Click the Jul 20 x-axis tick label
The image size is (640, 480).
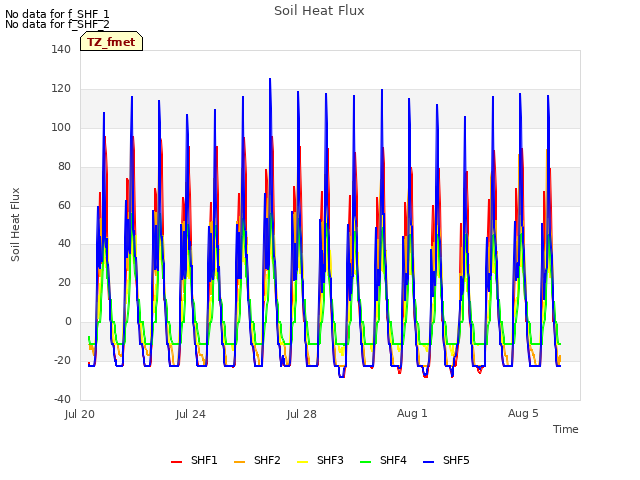tap(80, 414)
